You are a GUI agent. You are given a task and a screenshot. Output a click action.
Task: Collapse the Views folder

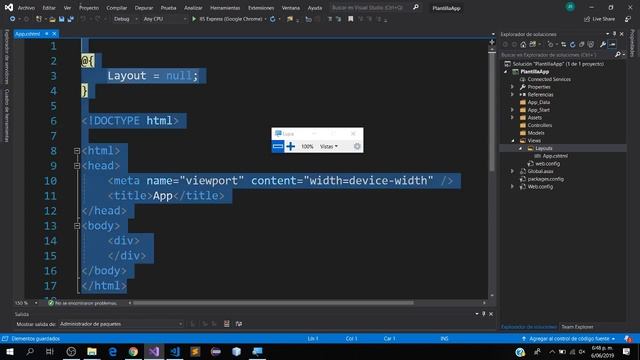coord(513,141)
